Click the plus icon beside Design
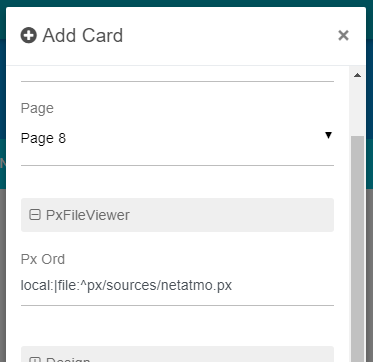Viewport: 373px width, 362px height. (x=35, y=360)
